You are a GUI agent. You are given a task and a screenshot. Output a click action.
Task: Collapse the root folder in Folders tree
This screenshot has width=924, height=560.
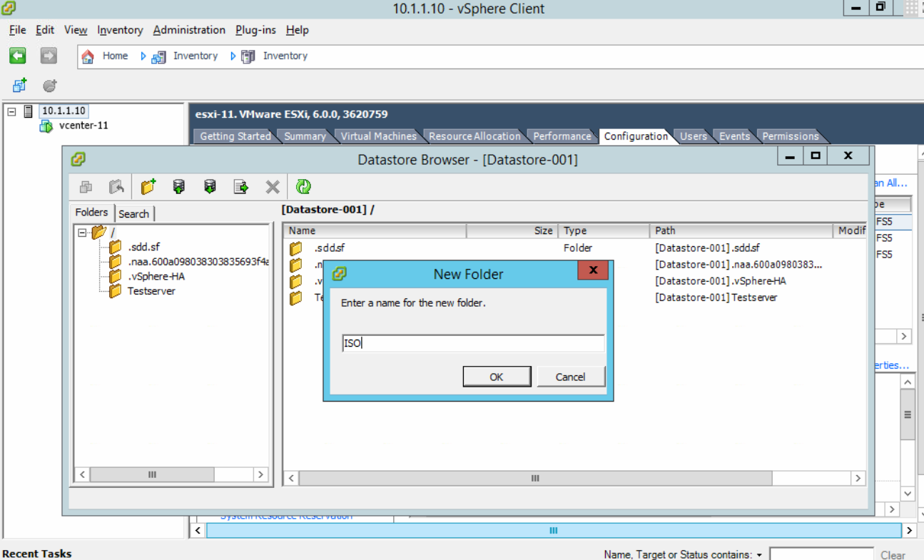pyautogui.click(x=83, y=233)
